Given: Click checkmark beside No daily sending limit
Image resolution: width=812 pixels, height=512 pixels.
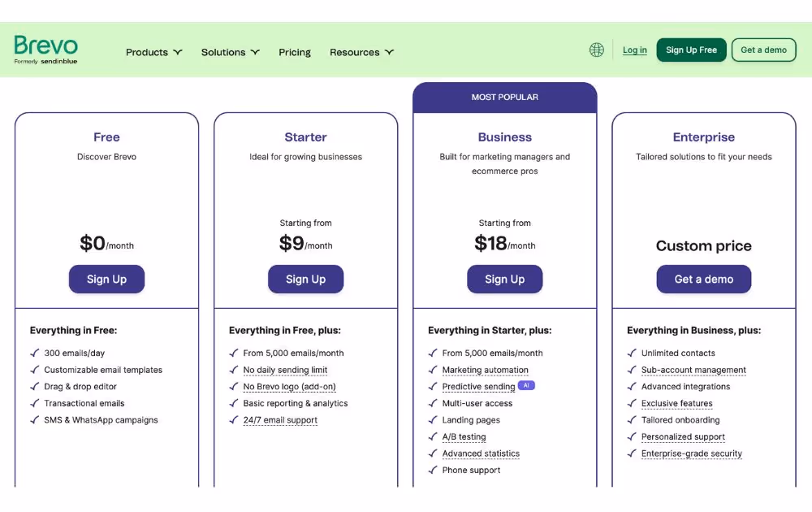Looking at the screenshot, I should 234,370.
